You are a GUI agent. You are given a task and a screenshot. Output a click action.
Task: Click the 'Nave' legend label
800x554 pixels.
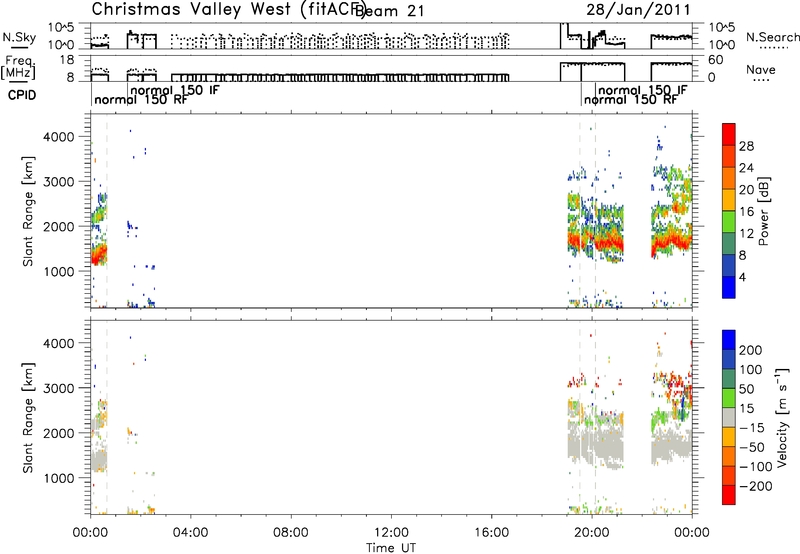760,70
